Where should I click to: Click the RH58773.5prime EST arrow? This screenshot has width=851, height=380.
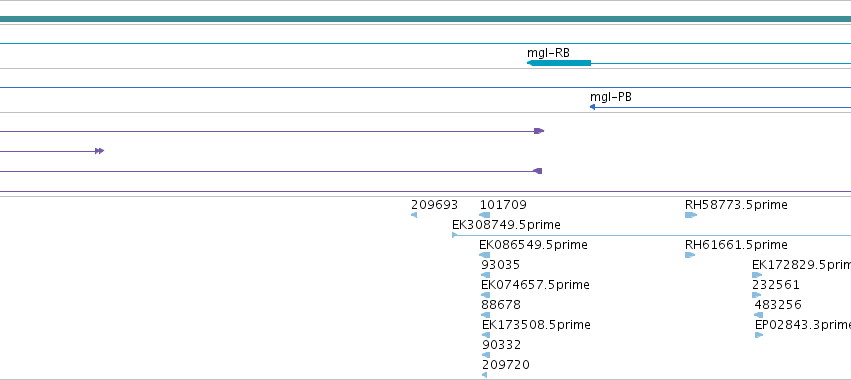coord(691,215)
